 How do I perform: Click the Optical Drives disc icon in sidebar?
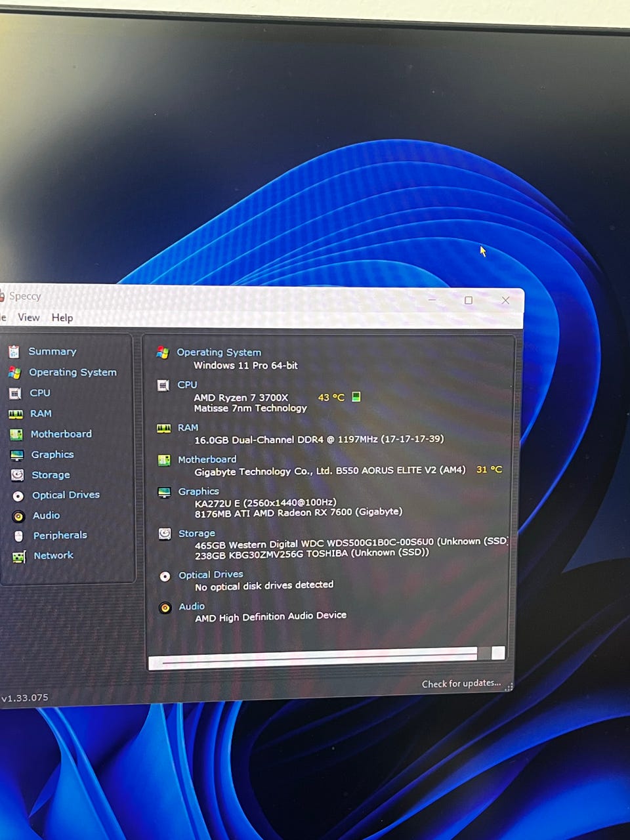tap(18, 496)
